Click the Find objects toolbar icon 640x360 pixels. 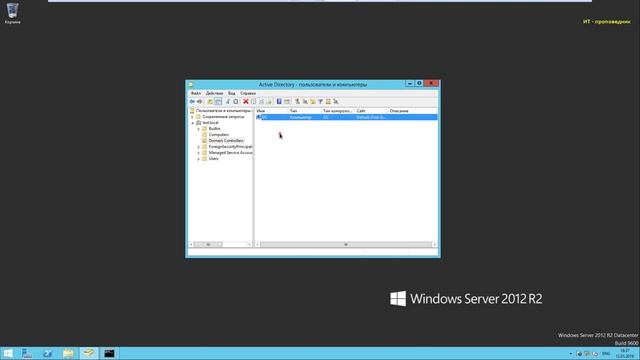coord(328,101)
